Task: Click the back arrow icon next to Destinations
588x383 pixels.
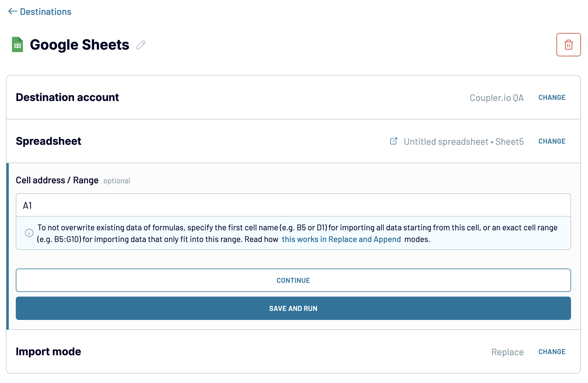Action: click(13, 11)
